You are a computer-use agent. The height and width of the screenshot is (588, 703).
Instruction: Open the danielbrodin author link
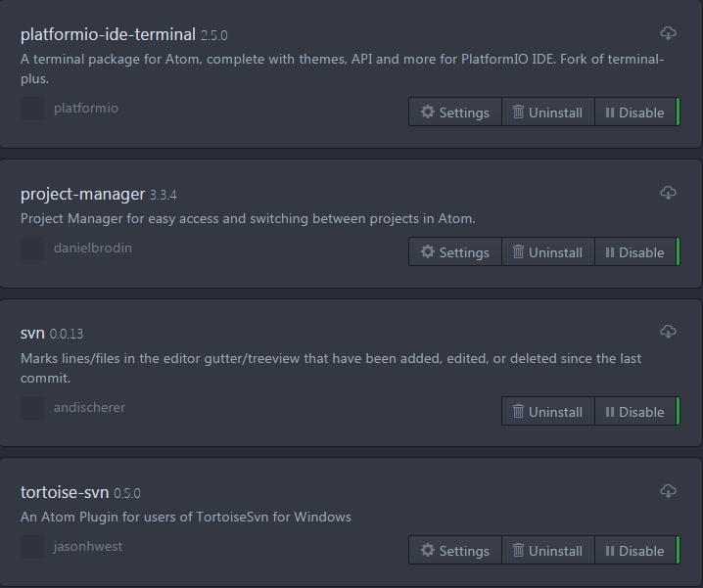[x=93, y=249]
